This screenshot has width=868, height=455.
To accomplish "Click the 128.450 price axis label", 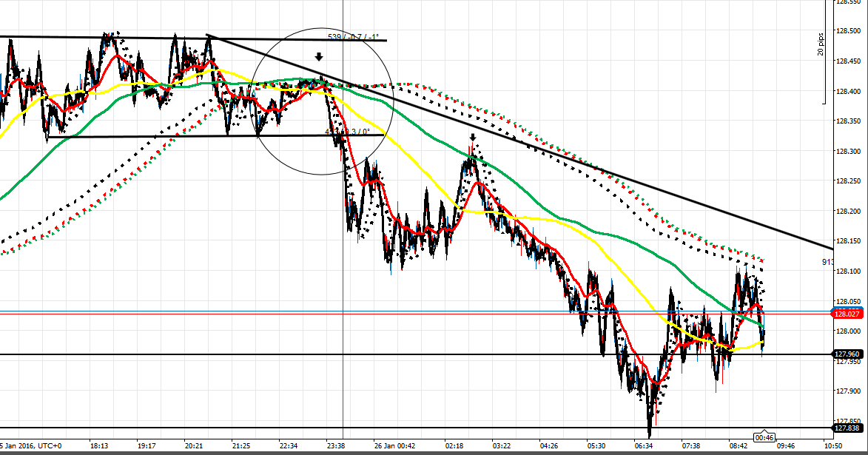I will tap(847, 61).
